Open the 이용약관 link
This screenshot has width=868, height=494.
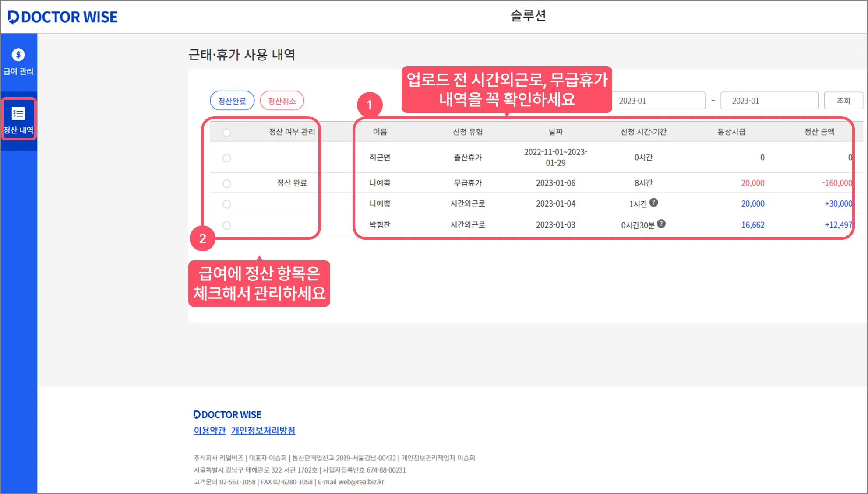(209, 431)
